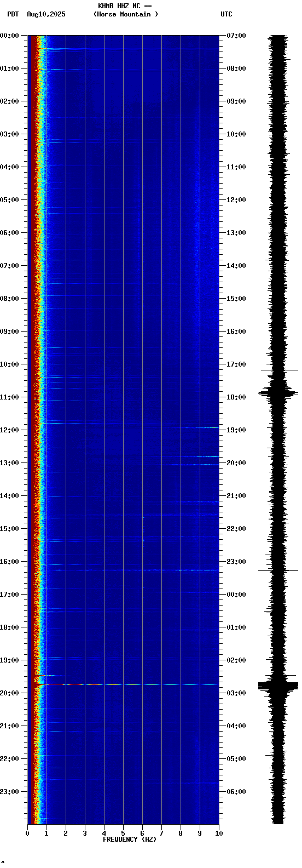
Task: Select the 23:00 PDT time tick label
Action: click(10, 792)
